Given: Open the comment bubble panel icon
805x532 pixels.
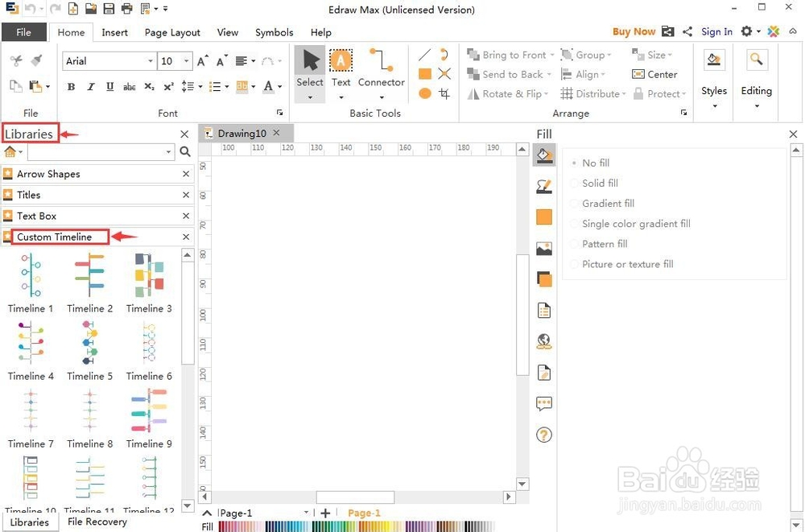Looking at the screenshot, I should [543, 403].
